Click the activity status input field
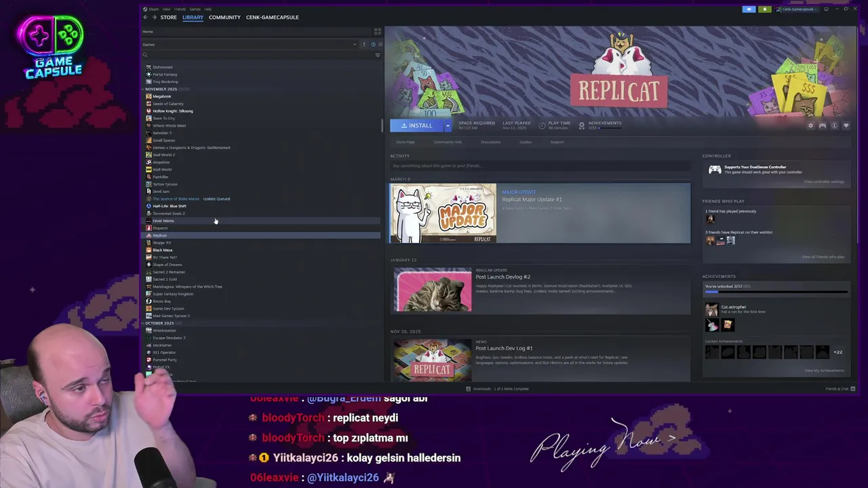This screenshot has height=488, width=868. 540,165
